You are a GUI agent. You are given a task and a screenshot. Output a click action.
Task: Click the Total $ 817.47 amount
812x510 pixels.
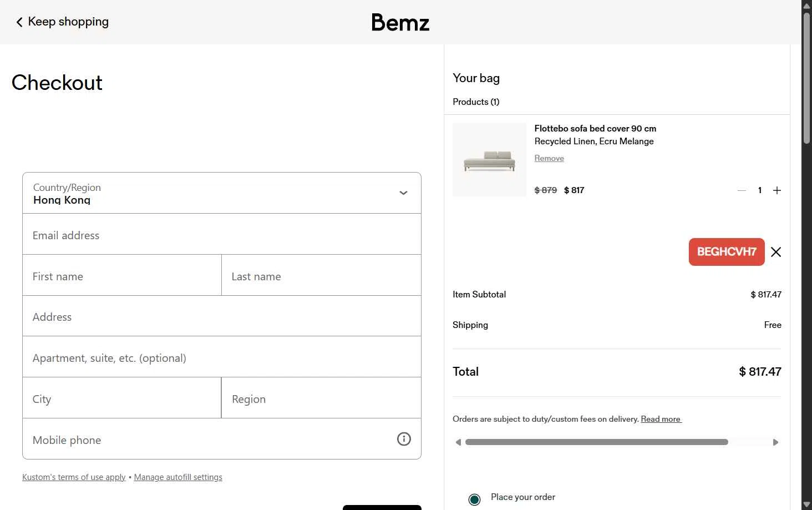point(760,372)
